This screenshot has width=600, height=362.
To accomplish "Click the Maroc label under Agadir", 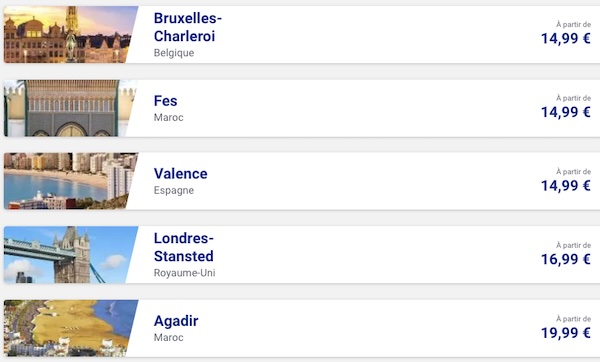I will (168, 338).
